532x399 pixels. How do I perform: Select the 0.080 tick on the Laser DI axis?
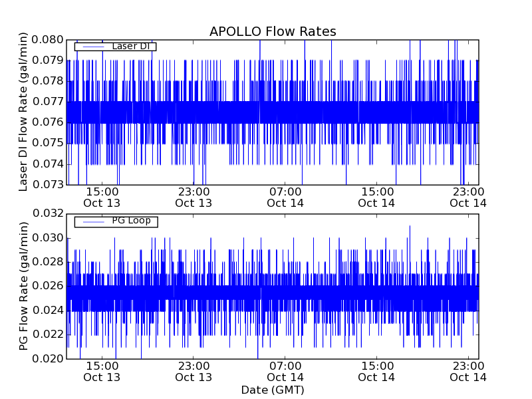[x=47, y=40]
